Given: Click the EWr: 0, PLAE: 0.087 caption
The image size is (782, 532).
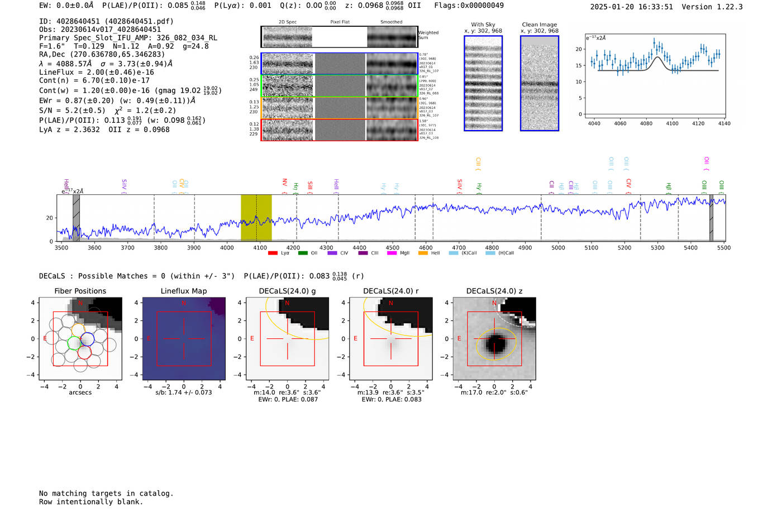Looking at the screenshot, I should (288, 400).
